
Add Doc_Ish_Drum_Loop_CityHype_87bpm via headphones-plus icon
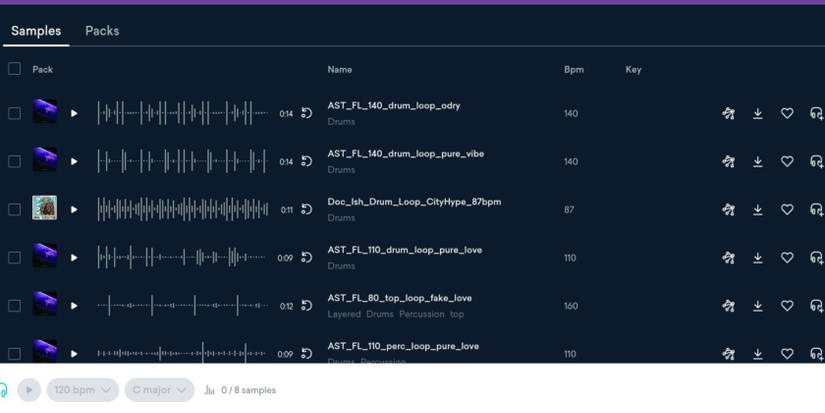(x=817, y=209)
